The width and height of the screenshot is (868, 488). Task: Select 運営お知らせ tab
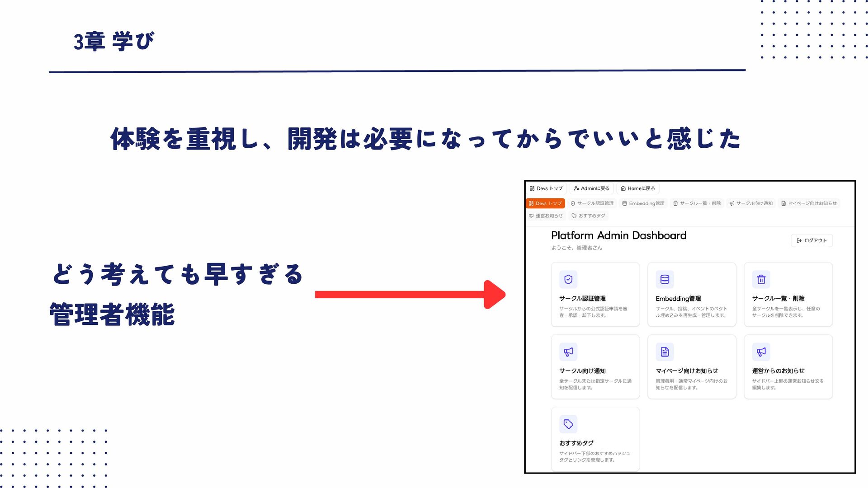546,216
